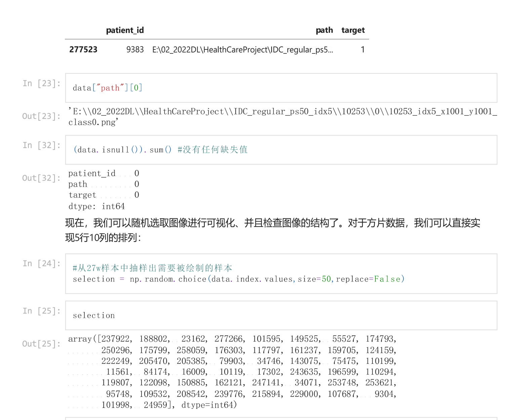This screenshot has width=518, height=420.
Task: Click the comment '#没有任何缺失值'
Action: click(213, 150)
